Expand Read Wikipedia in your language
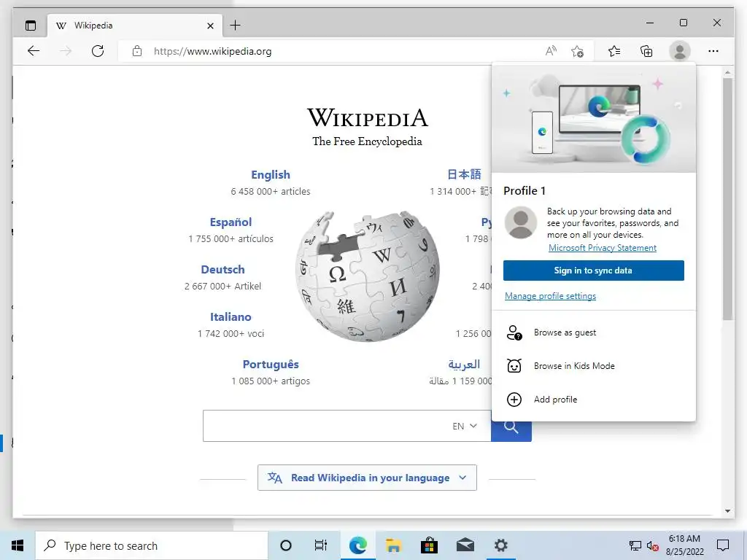 click(x=367, y=478)
